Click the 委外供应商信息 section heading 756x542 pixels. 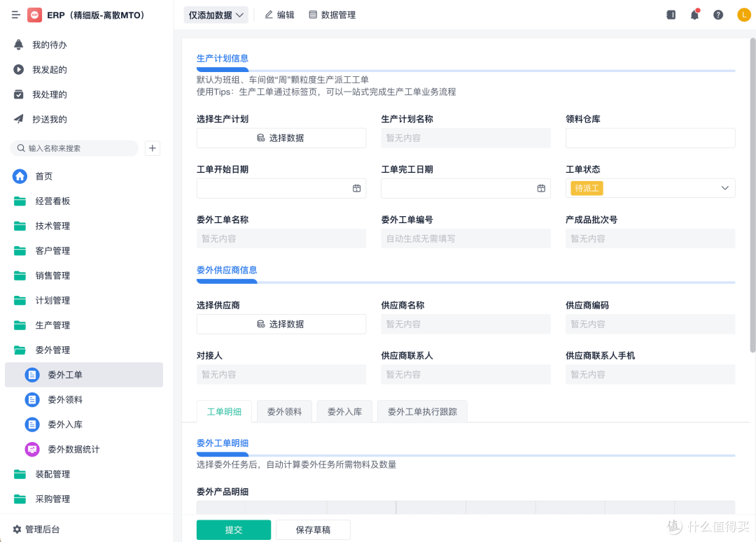point(227,270)
